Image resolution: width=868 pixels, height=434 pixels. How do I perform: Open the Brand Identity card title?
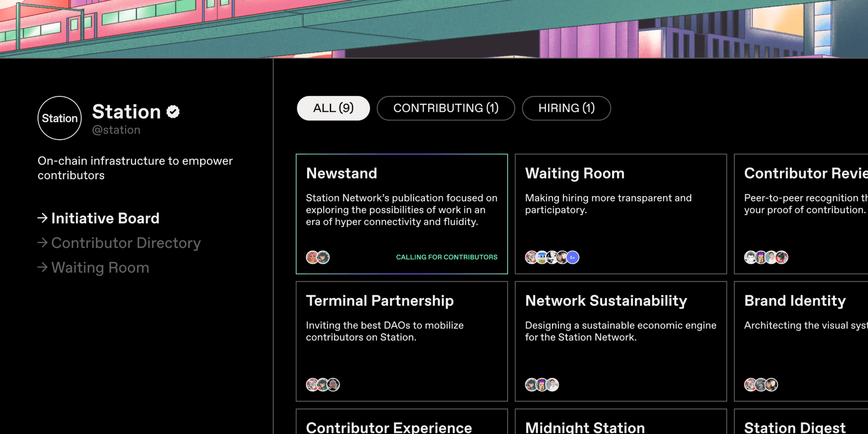tap(795, 301)
